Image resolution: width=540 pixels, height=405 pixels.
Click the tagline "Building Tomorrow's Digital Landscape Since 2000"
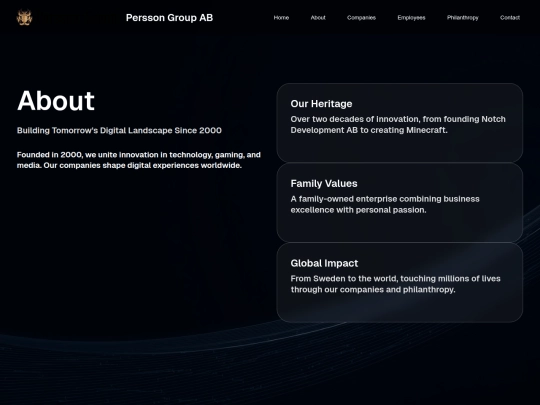tap(119, 131)
